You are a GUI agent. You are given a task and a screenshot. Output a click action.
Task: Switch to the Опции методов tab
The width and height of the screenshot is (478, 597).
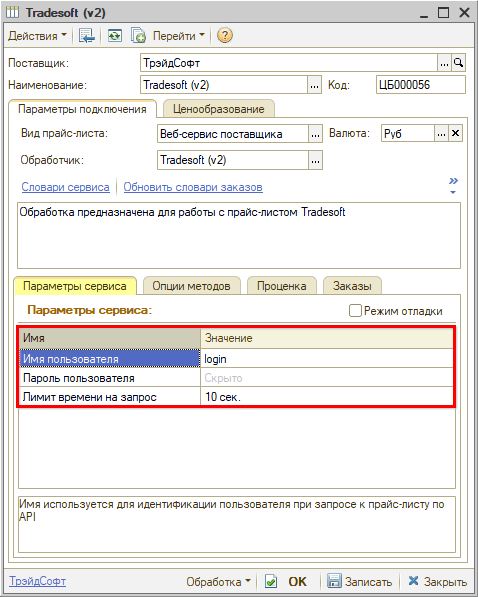(x=192, y=286)
